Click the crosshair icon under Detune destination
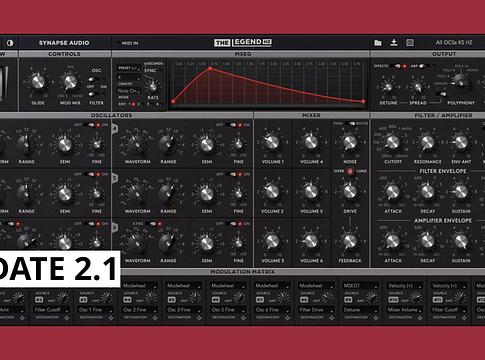This screenshot has height=360, width=485. [376, 318]
